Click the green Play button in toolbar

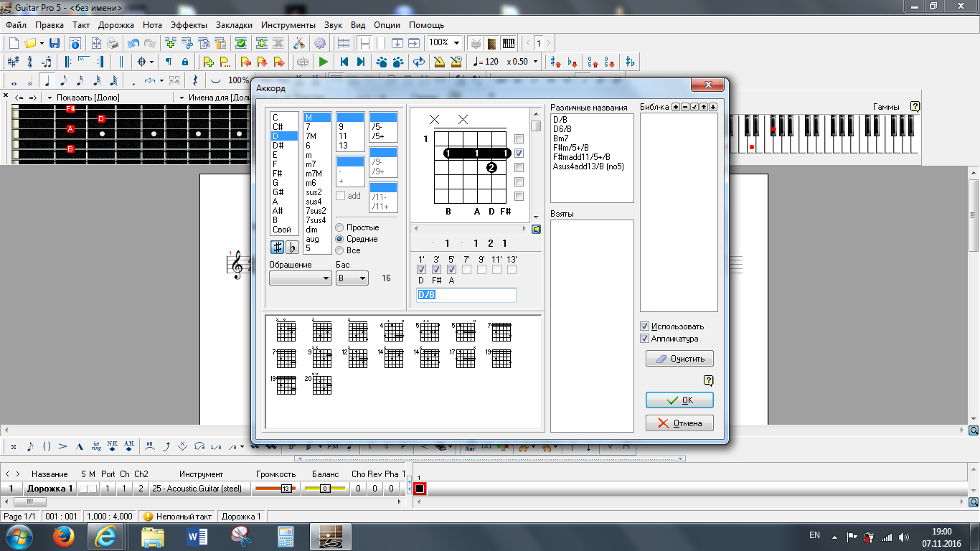[x=324, y=62]
